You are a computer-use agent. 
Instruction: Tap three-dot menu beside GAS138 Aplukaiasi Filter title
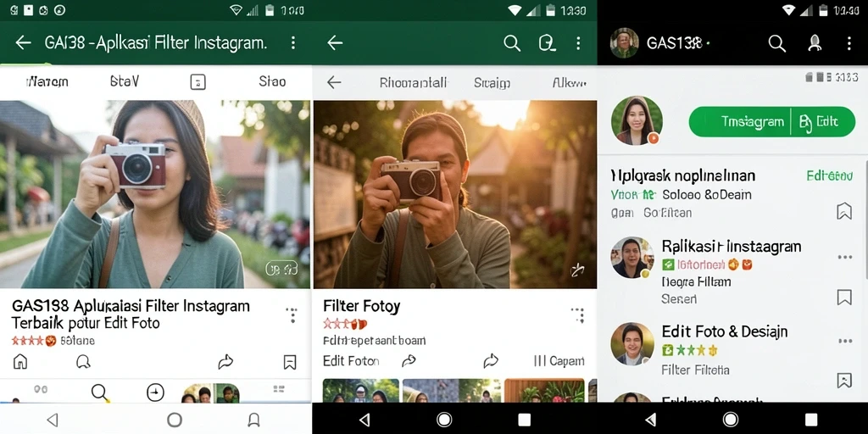[292, 315]
